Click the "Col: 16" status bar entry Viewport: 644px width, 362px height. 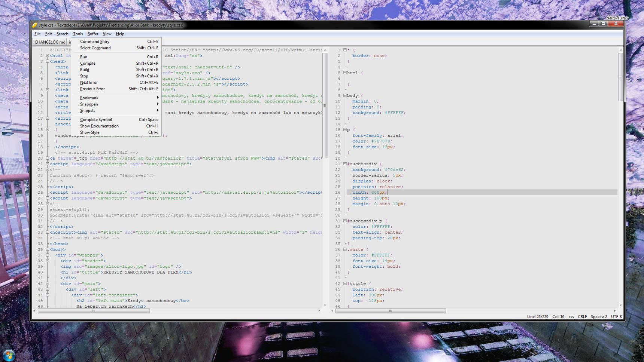[558, 316]
